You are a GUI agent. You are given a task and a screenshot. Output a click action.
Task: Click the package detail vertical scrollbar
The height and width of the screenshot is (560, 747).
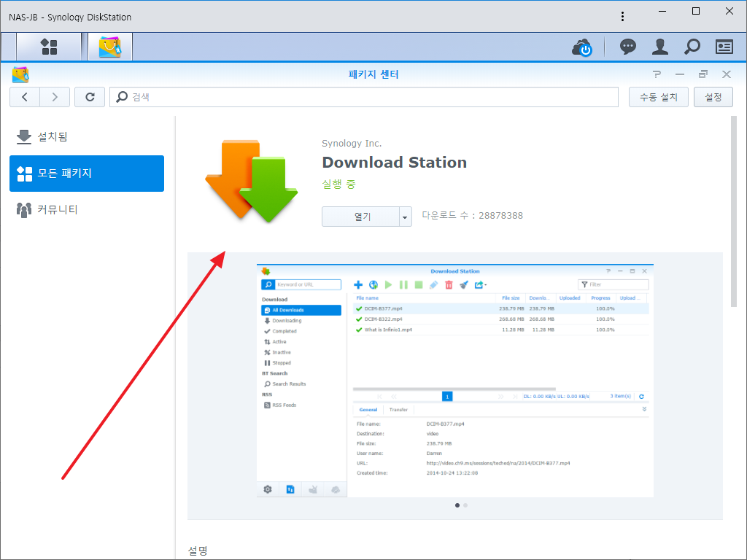tap(734, 211)
